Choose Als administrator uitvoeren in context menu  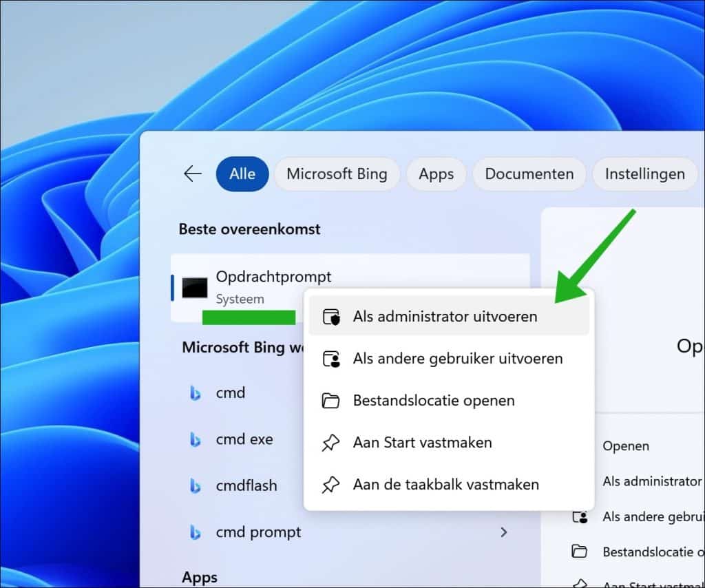[449, 316]
